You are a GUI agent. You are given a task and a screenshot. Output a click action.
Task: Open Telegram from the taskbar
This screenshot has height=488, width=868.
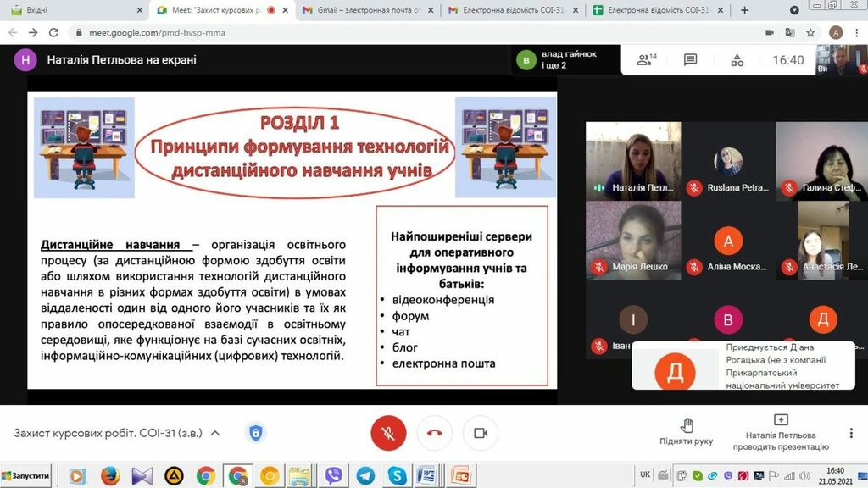click(365, 475)
